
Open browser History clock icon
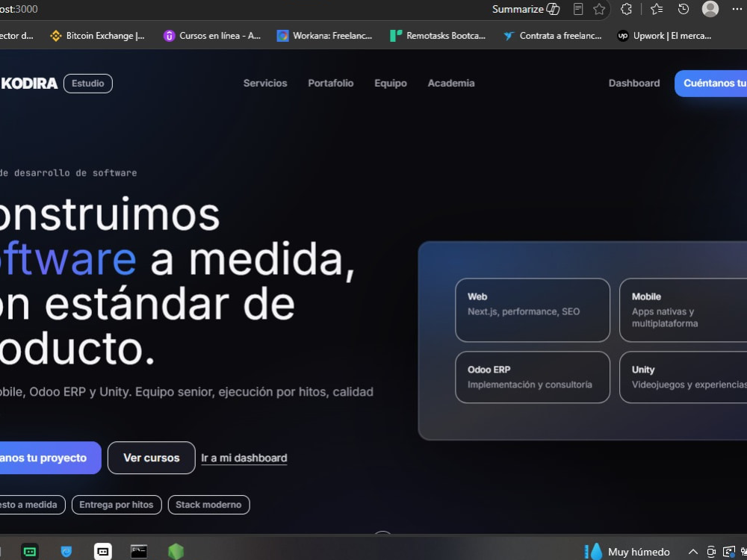684,9
